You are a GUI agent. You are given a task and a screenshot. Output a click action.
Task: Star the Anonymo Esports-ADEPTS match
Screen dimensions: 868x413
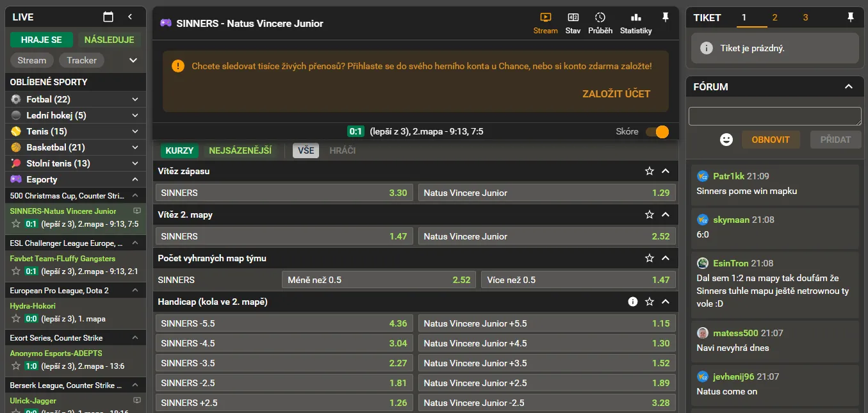[x=16, y=366]
